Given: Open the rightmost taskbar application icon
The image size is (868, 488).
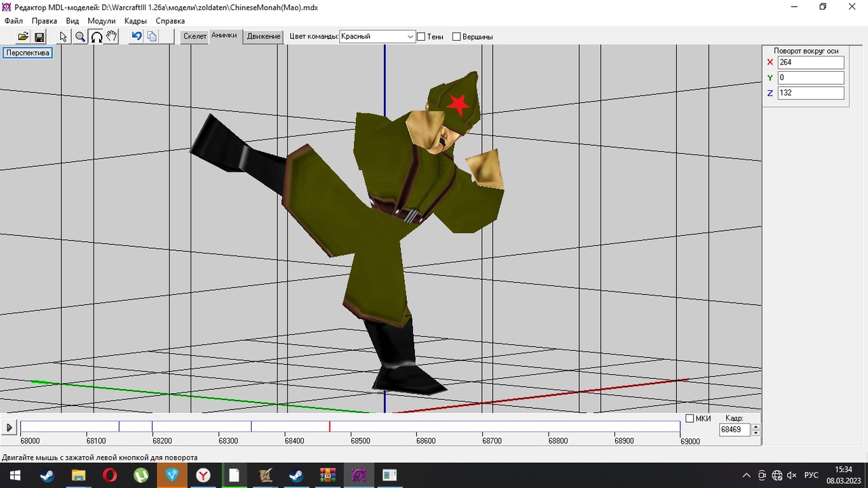Looking at the screenshot, I should [390, 475].
